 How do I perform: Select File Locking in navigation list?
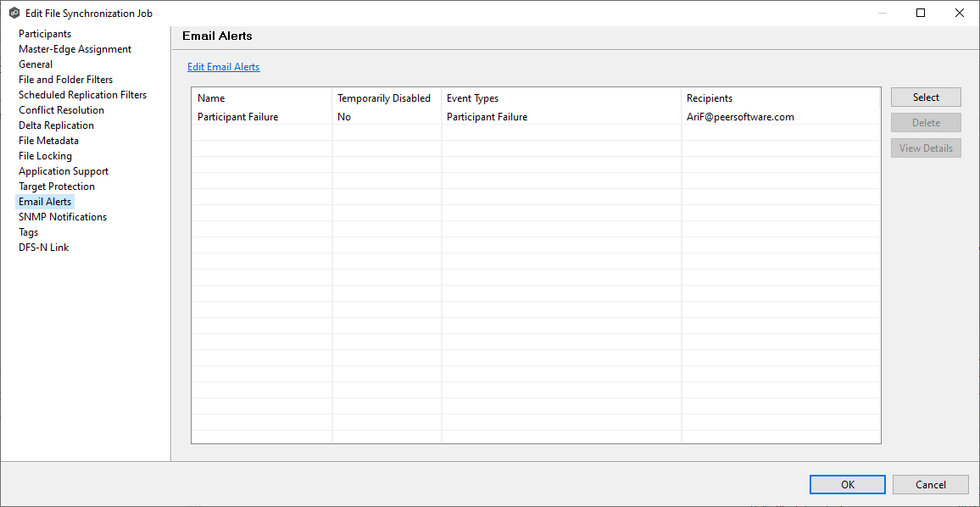coord(45,156)
